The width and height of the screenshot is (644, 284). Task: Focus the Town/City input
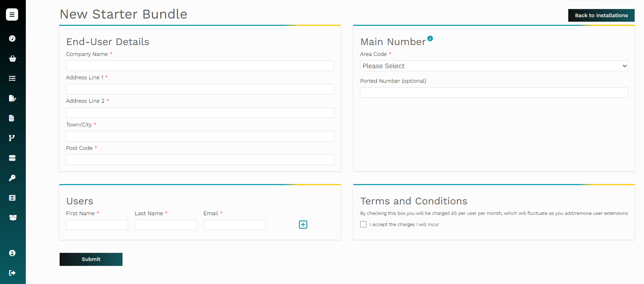click(200, 136)
